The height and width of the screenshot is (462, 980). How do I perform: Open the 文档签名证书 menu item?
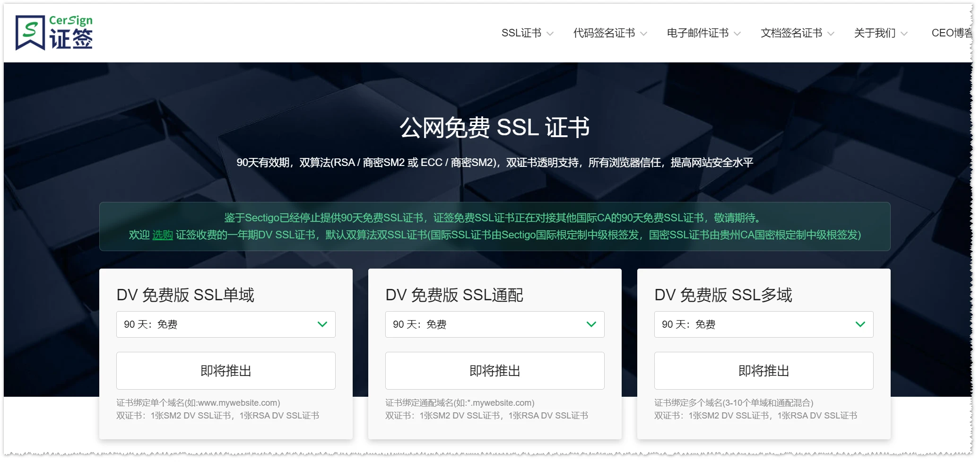click(791, 33)
